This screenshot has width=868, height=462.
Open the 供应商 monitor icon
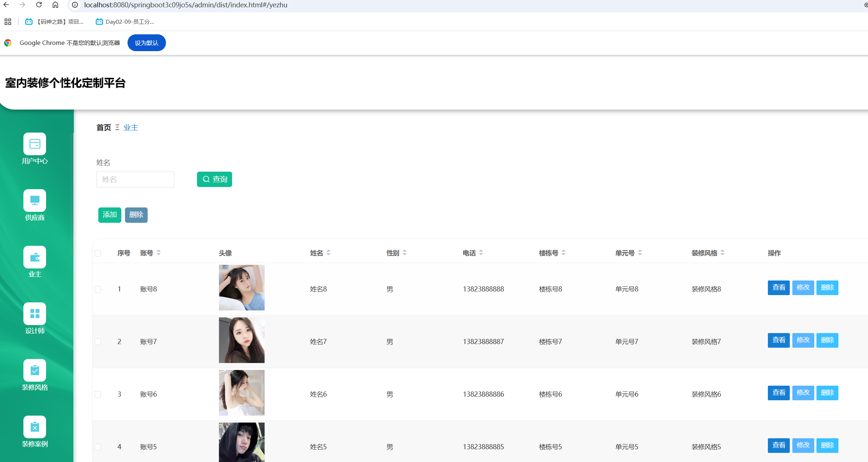(x=35, y=201)
